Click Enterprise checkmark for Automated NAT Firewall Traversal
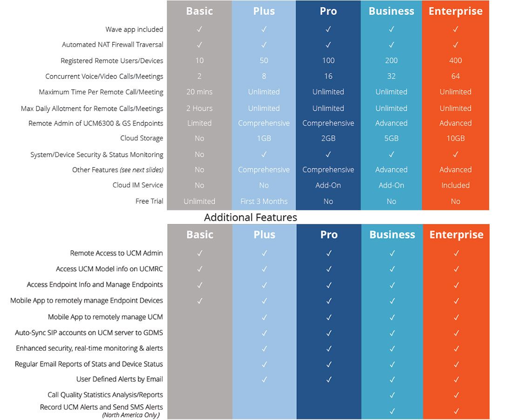Viewport: 512px width, 420px height. point(455,45)
